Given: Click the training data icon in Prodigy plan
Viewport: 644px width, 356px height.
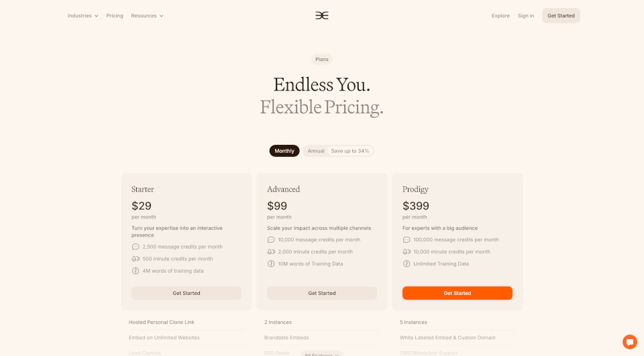Looking at the screenshot, I should click(x=407, y=263).
